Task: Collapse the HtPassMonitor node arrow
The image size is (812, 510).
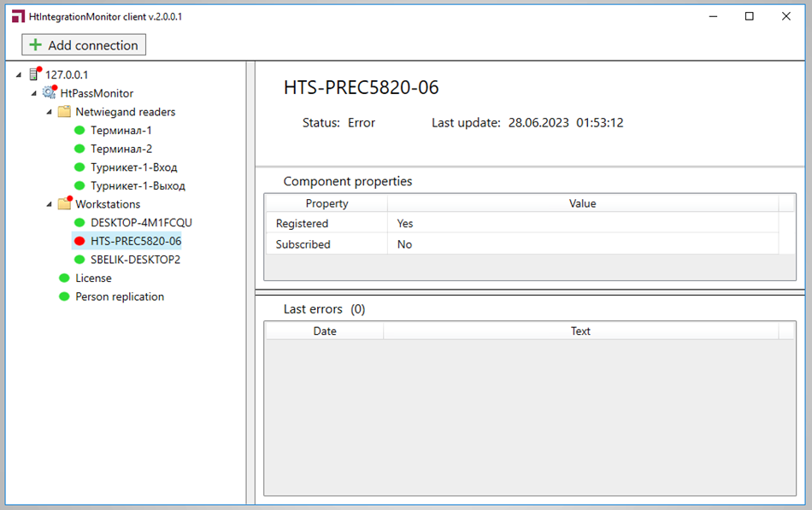Action: (34, 93)
